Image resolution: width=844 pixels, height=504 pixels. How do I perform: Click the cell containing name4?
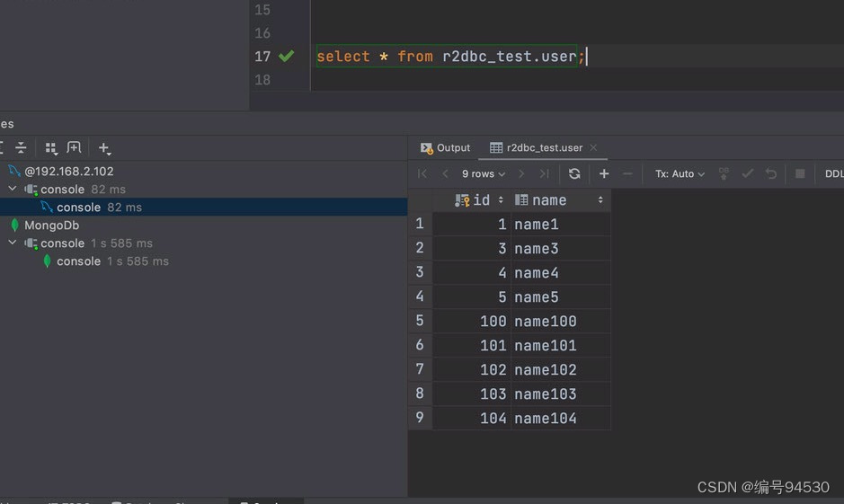click(560, 273)
